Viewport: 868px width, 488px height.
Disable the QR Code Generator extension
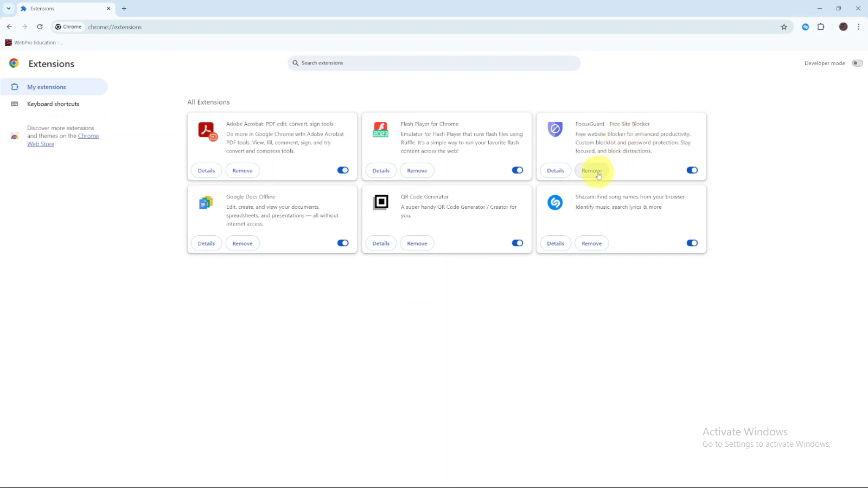coord(518,243)
